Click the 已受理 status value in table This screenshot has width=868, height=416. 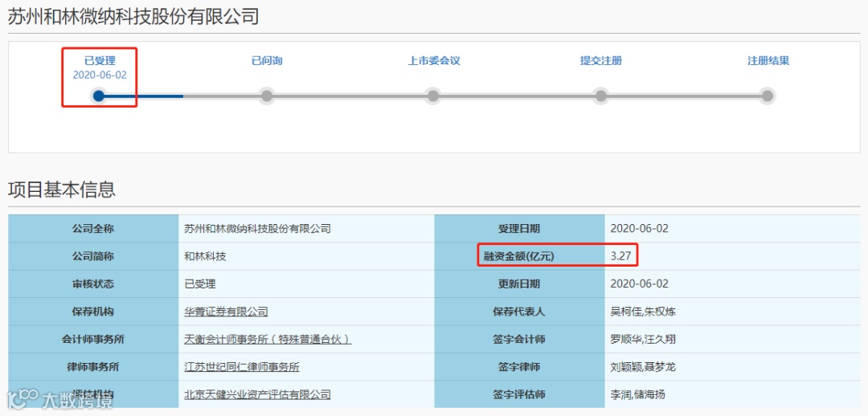(200, 283)
